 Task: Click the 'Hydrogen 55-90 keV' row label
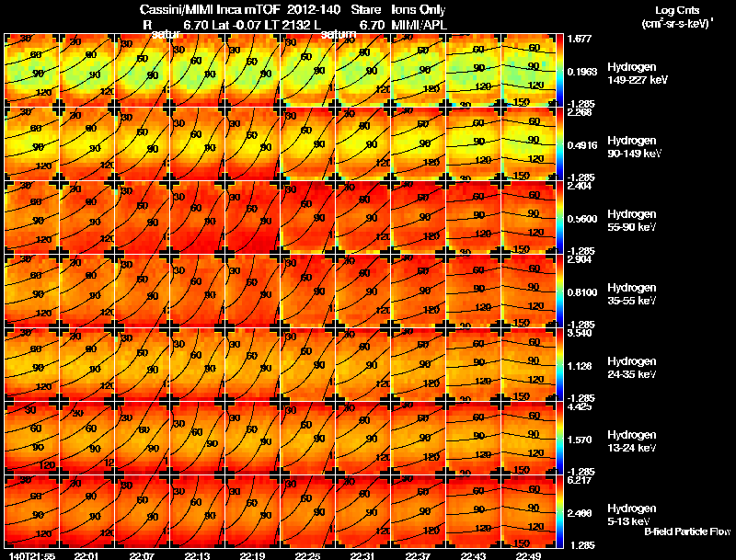tap(632, 221)
